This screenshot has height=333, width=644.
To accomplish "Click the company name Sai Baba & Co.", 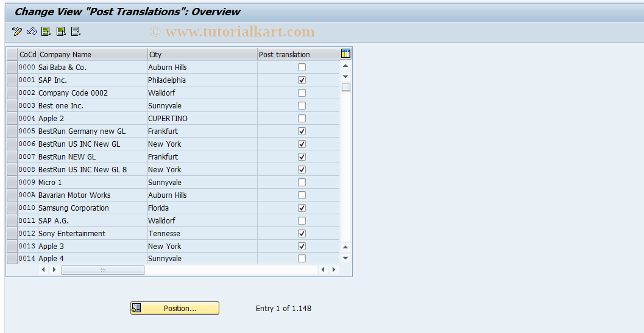I will tap(62, 68).
